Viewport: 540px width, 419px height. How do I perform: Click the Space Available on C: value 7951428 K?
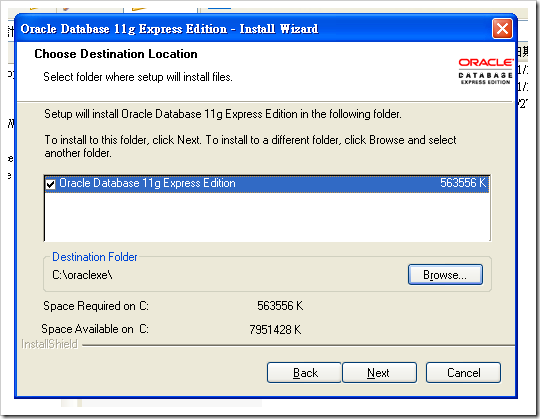(x=275, y=329)
